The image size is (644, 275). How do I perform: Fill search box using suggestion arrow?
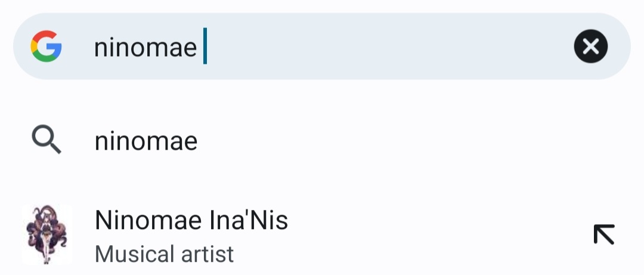coord(603,234)
